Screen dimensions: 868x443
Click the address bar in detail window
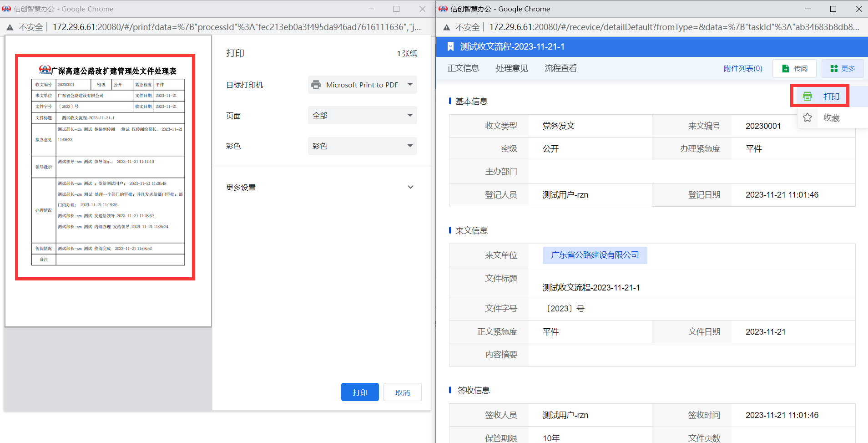(x=674, y=27)
